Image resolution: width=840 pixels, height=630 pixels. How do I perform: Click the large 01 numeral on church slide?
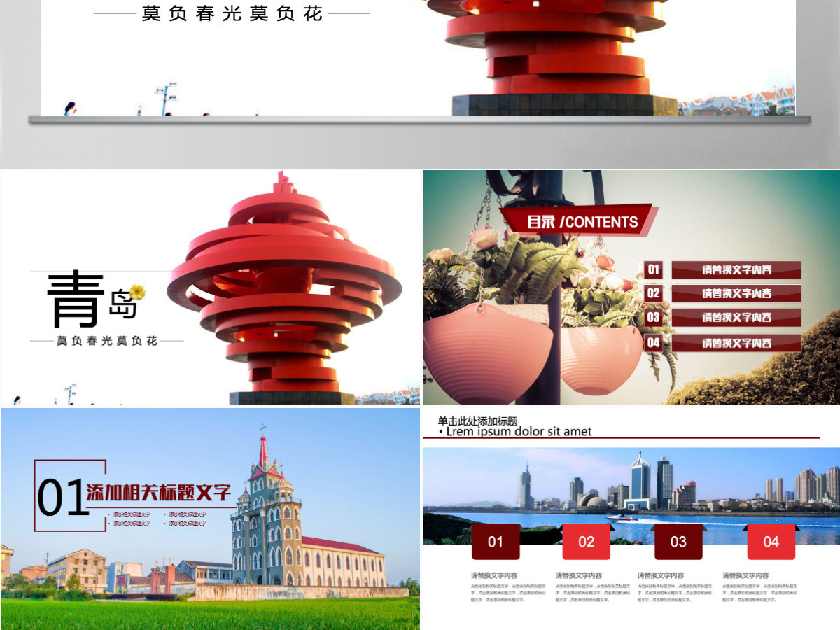click(x=62, y=498)
